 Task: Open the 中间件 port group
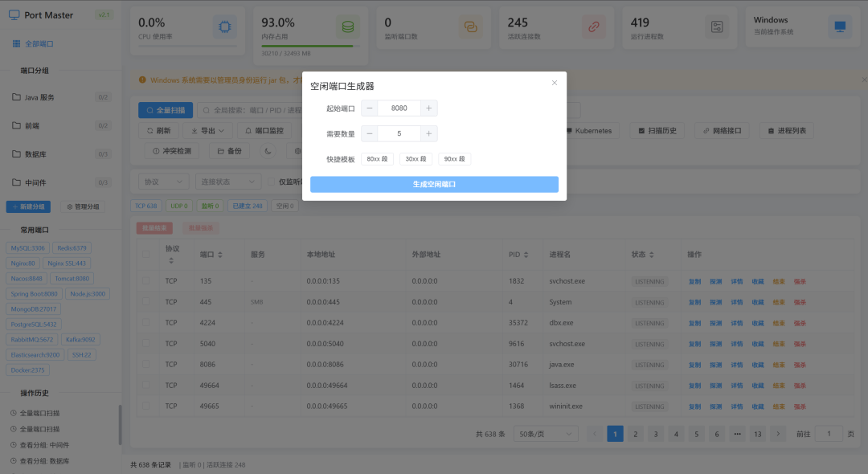pos(61,182)
